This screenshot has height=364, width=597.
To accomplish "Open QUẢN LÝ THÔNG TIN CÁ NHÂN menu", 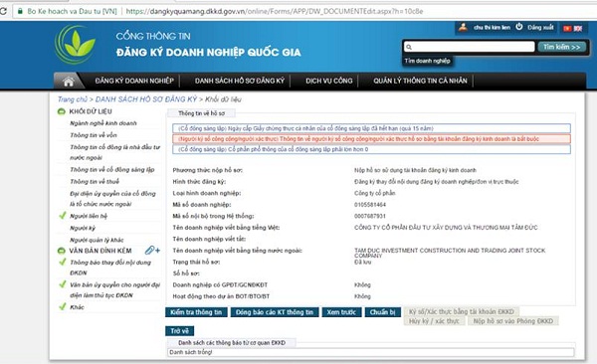I will tap(420, 81).
